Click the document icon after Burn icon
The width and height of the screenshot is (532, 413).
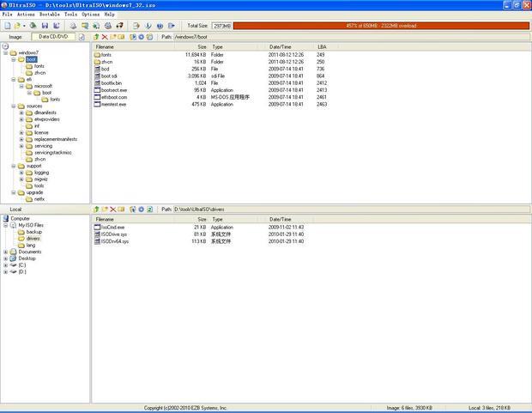[x=136, y=26]
